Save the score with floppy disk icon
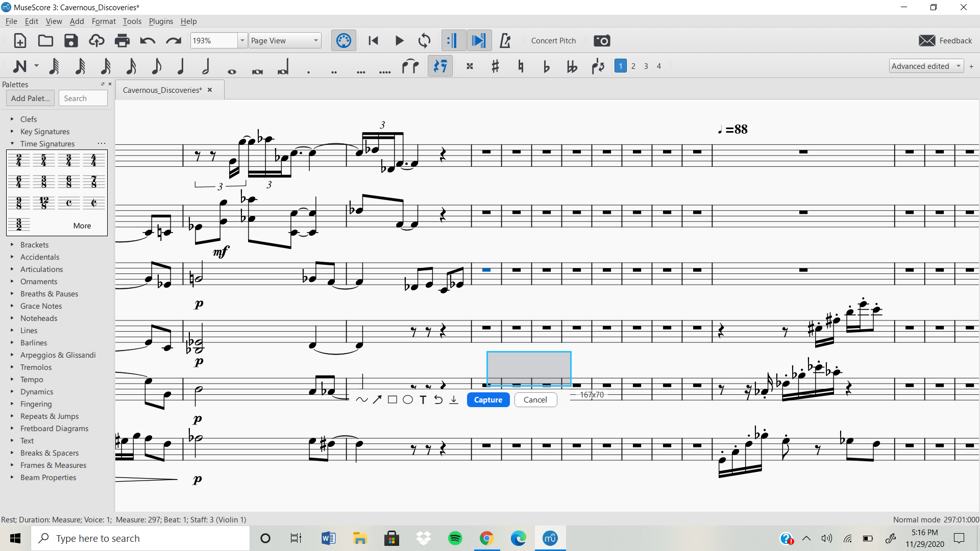The height and width of the screenshot is (551, 980). coord(71,41)
